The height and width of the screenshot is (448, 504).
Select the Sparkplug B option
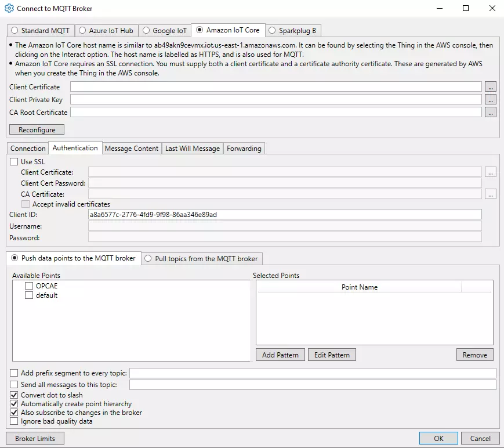[272, 31]
